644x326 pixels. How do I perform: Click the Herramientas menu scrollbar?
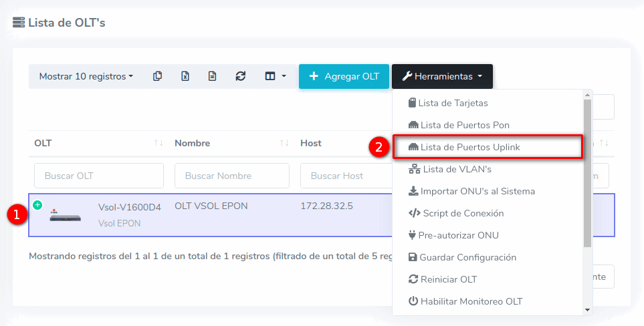(587, 174)
